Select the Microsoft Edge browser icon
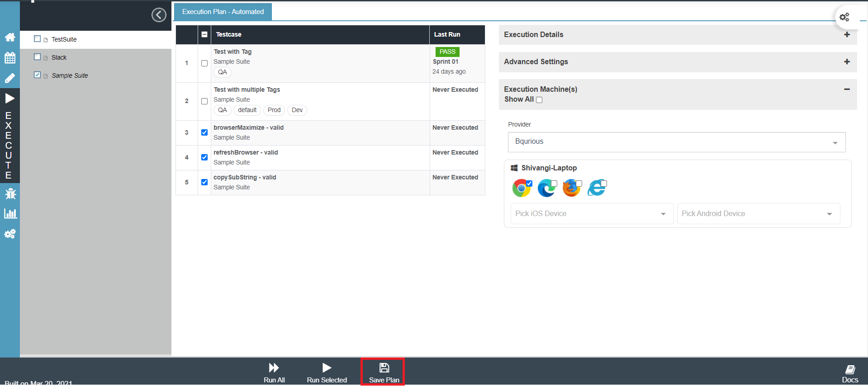 (547, 188)
